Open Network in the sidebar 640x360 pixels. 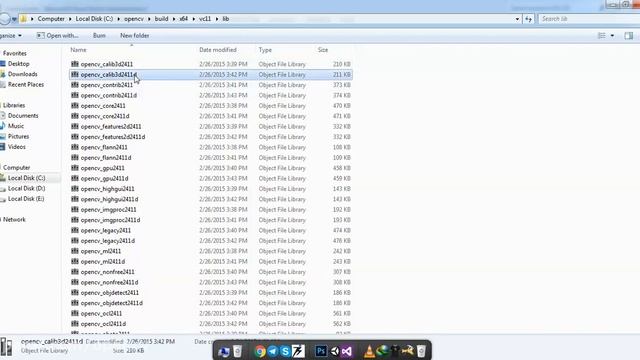pyautogui.click(x=14, y=220)
